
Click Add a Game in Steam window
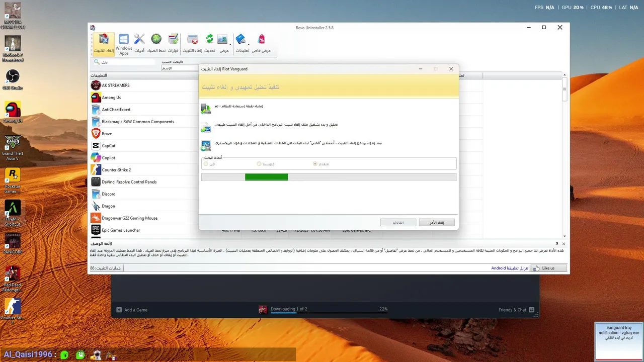click(132, 310)
